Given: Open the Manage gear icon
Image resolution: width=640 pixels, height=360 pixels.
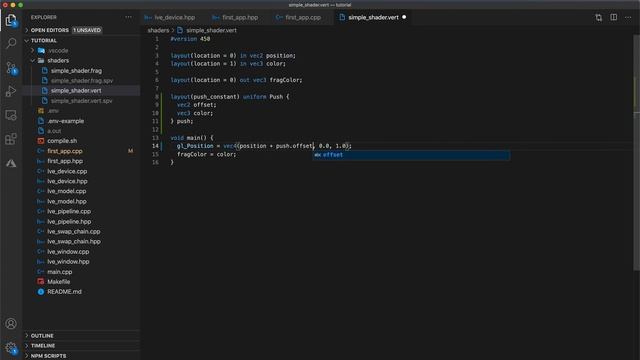Looking at the screenshot, I should [11, 348].
